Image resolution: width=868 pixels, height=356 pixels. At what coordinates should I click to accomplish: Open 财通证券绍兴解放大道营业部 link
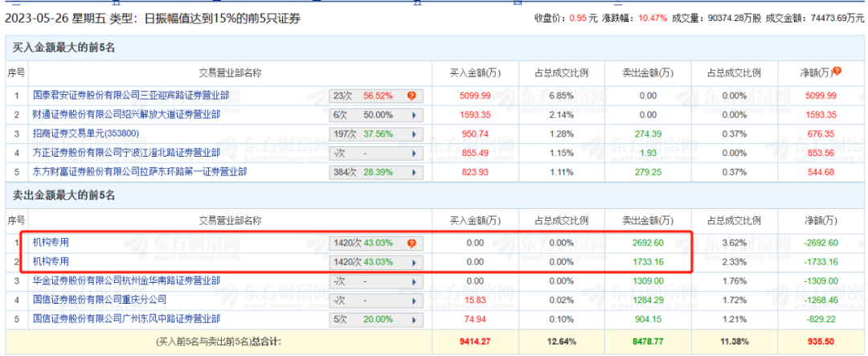[x=125, y=115]
